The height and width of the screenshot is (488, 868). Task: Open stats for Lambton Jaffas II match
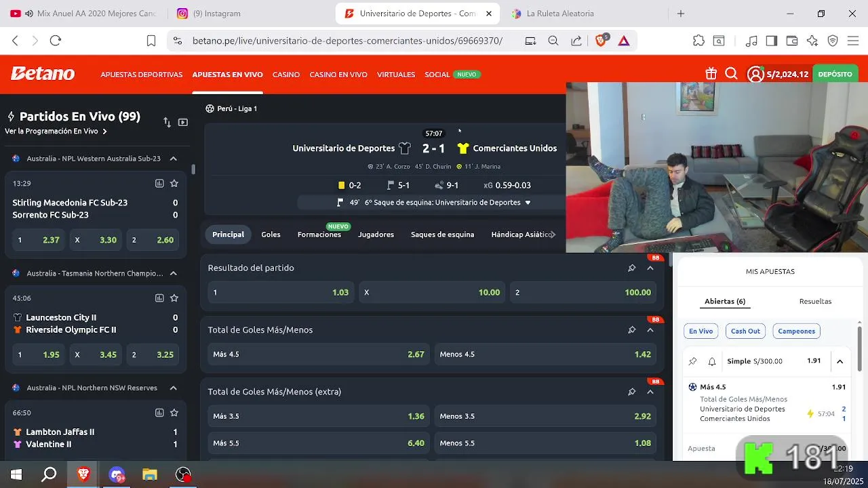click(x=159, y=413)
